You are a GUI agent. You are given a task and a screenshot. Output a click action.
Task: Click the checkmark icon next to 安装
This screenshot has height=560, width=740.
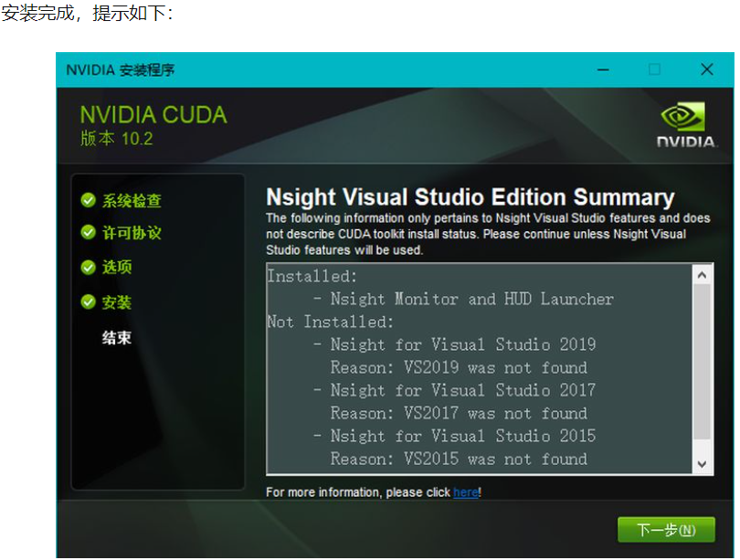(x=88, y=302)
